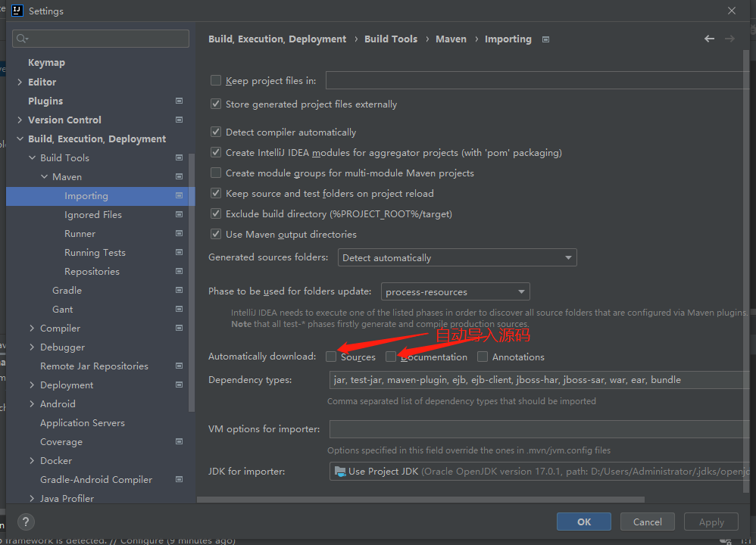The image size is (756, 545).
Task: Click the JDK folder icon in importer field
Action: pos(340,472)
